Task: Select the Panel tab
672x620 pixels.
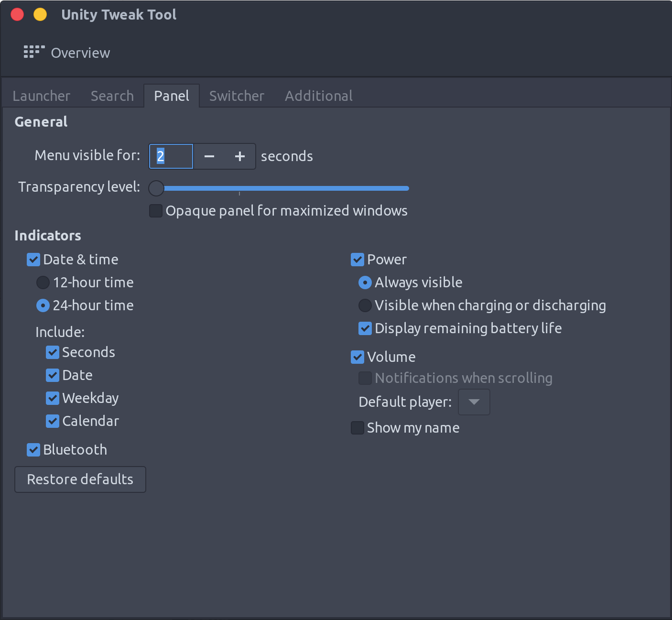Action: 172,96
